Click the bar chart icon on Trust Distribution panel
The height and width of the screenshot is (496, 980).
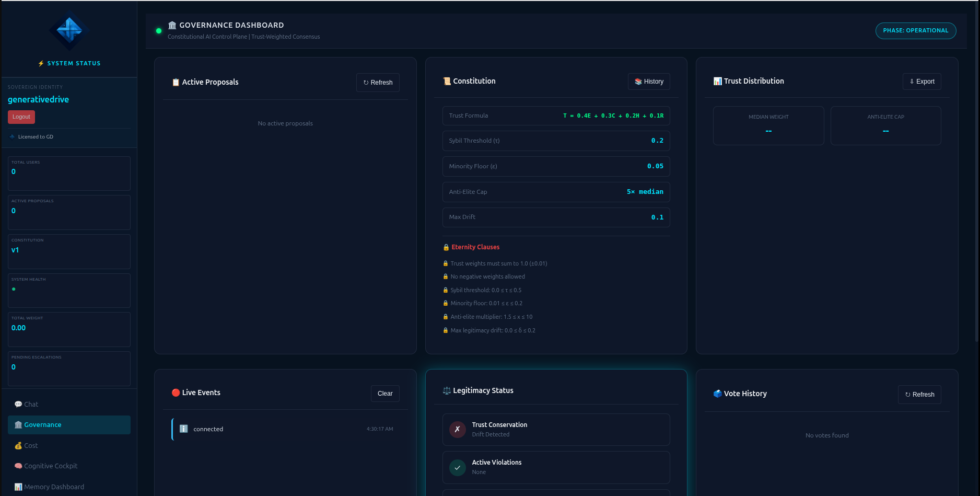(x=717, y=81)
